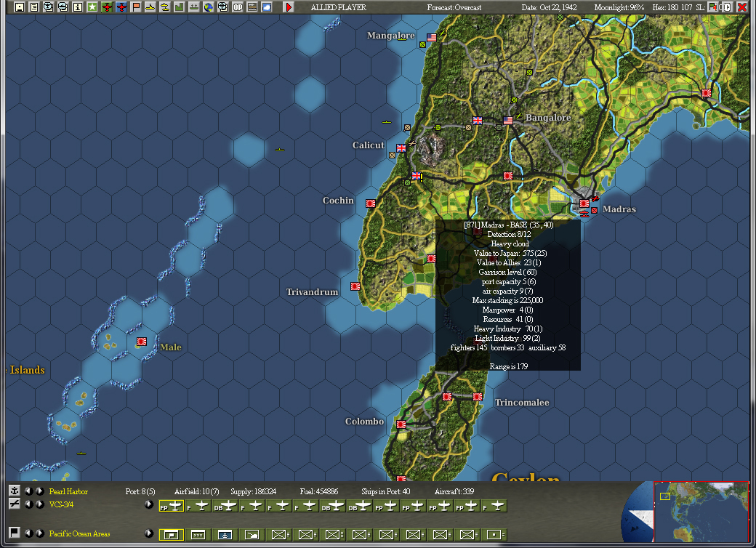This screenshot has height=548, width=756.
Task: Select the XXX corps ground unit icon
Action: tap(198, 534)
